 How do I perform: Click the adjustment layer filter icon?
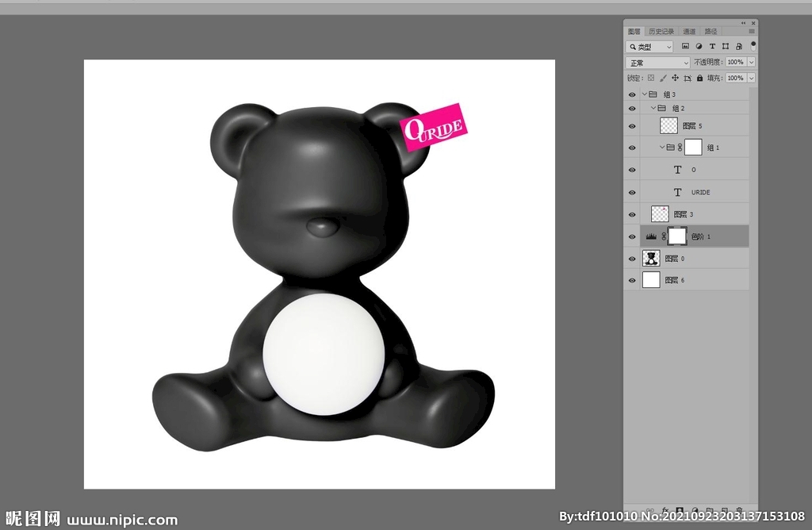point(699,47)
